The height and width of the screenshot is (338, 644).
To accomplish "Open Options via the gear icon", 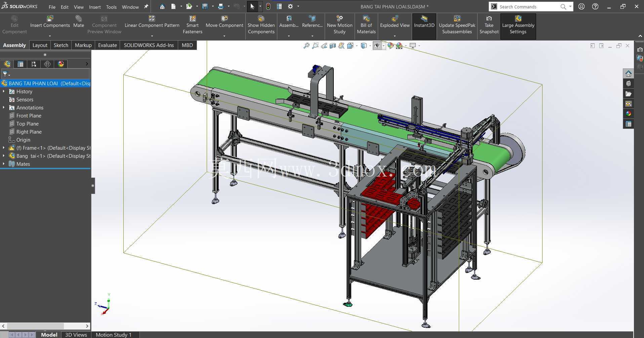I will [290, 6].
